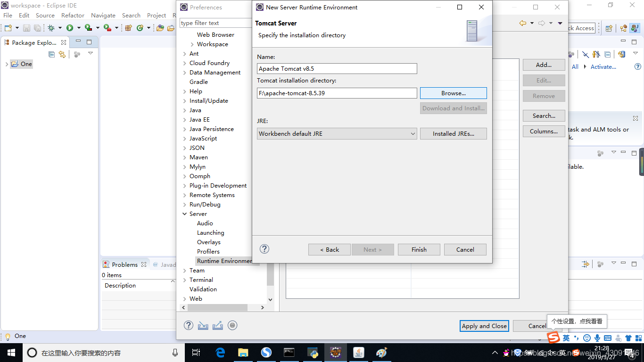Open the Navigate menu
Screen dimensions: 644x362
coord(103,15)
